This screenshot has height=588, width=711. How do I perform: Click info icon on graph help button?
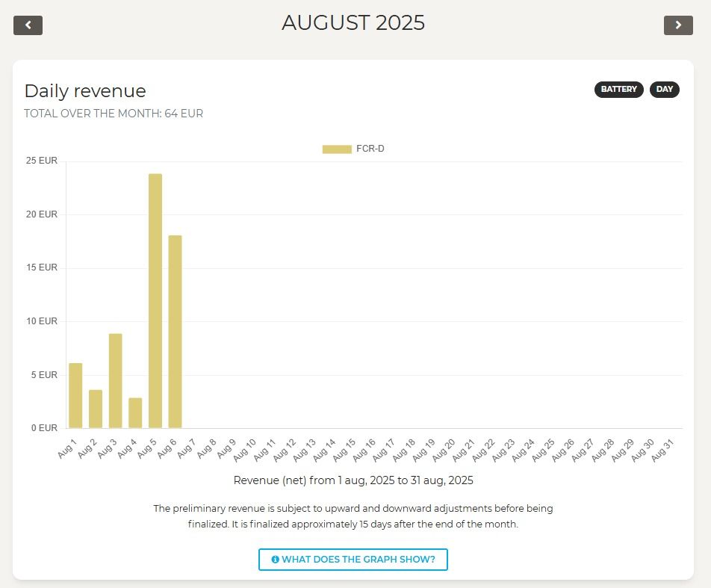click(x=275, y=559)
